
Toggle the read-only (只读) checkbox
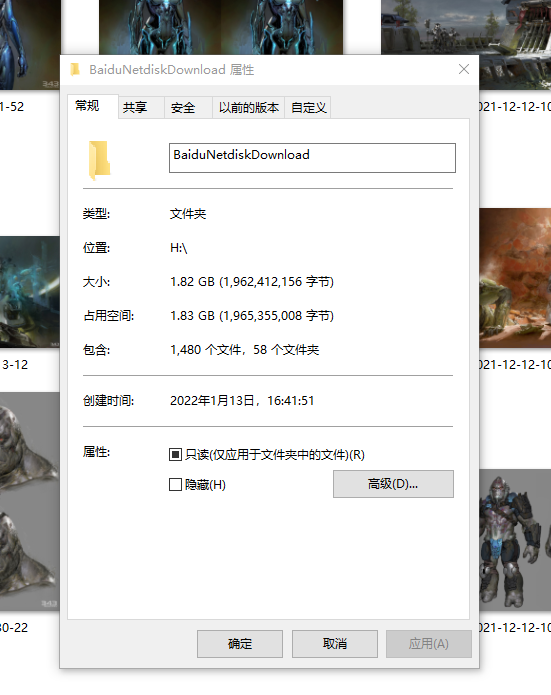[176, 454]
